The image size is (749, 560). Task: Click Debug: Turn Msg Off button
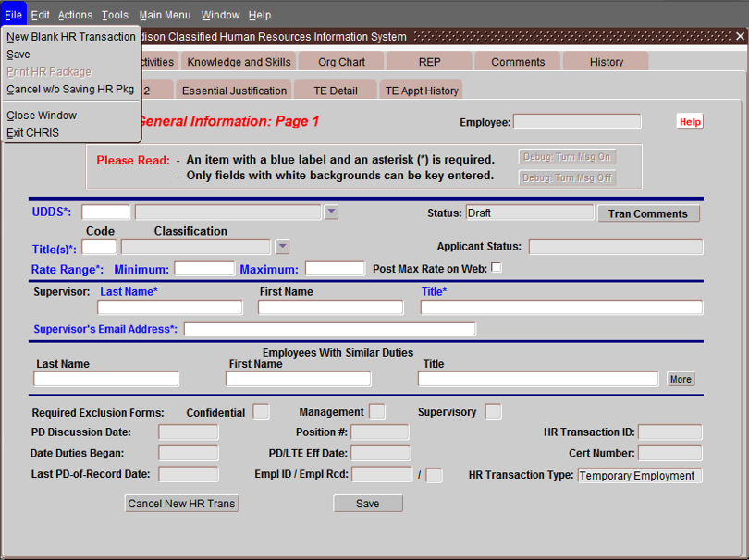tap(567, 177)
